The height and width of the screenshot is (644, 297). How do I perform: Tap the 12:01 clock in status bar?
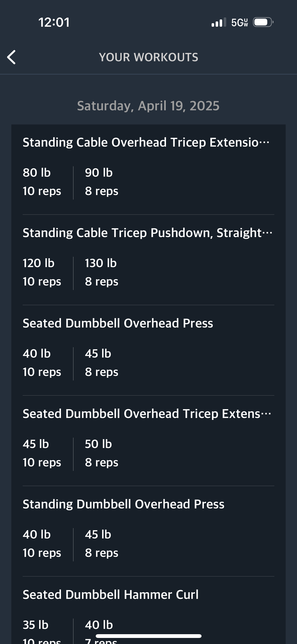point(54,22)
